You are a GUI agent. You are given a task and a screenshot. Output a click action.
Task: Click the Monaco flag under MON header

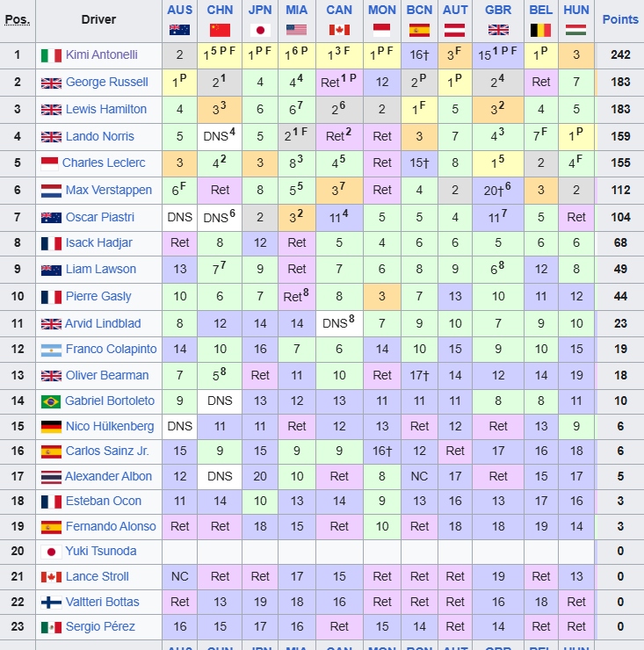[382, 30]
